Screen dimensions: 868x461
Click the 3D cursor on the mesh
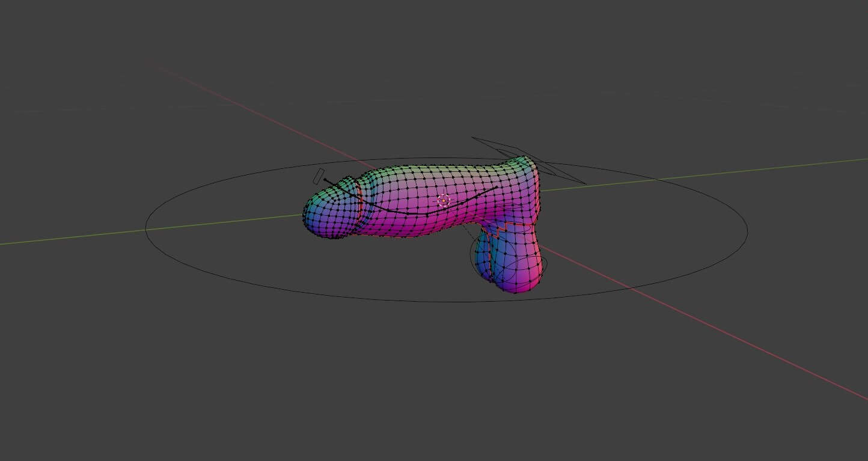[443, 201]
